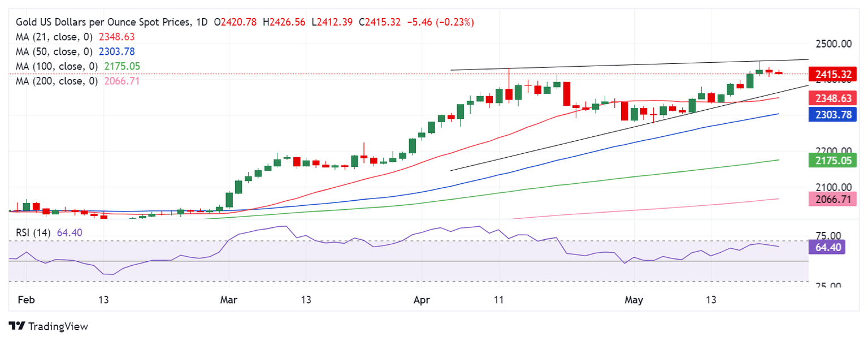The image size is (868, 341).
Task: Click the 75.00 RSI axis label
Action: pos(827,236)
